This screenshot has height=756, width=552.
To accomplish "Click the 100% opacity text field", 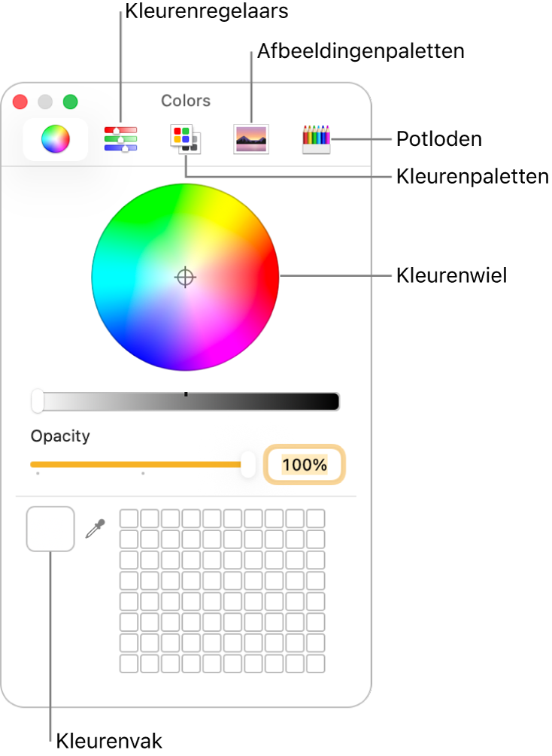I will (305, 465).
